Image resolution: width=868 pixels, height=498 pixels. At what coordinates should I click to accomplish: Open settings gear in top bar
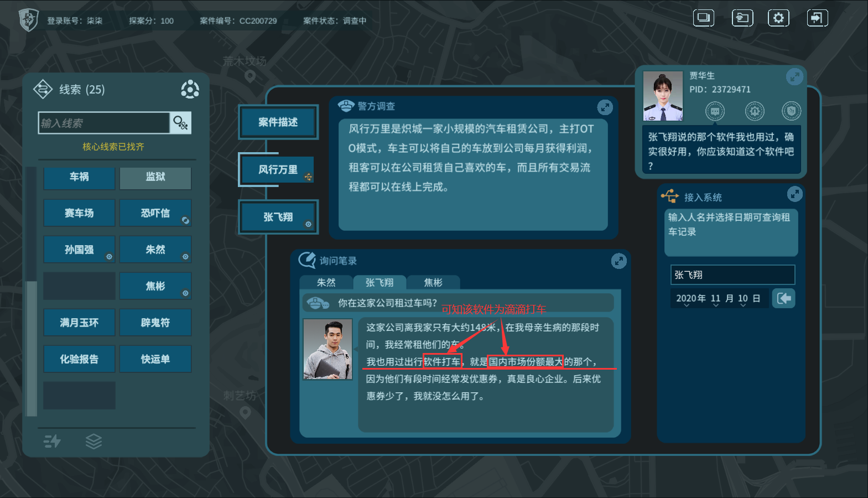point(778,18)
